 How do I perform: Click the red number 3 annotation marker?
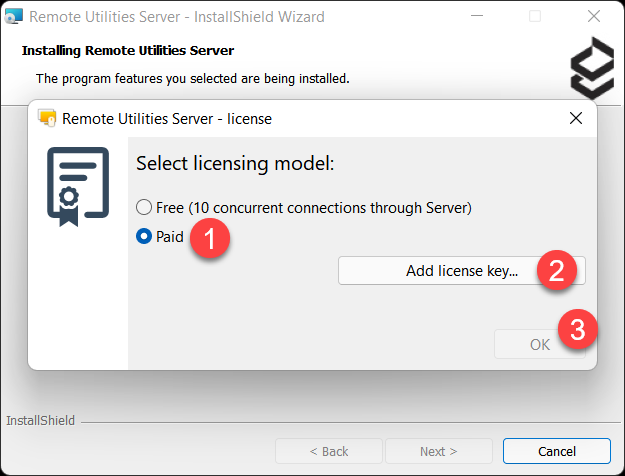(x=578, y=329)
